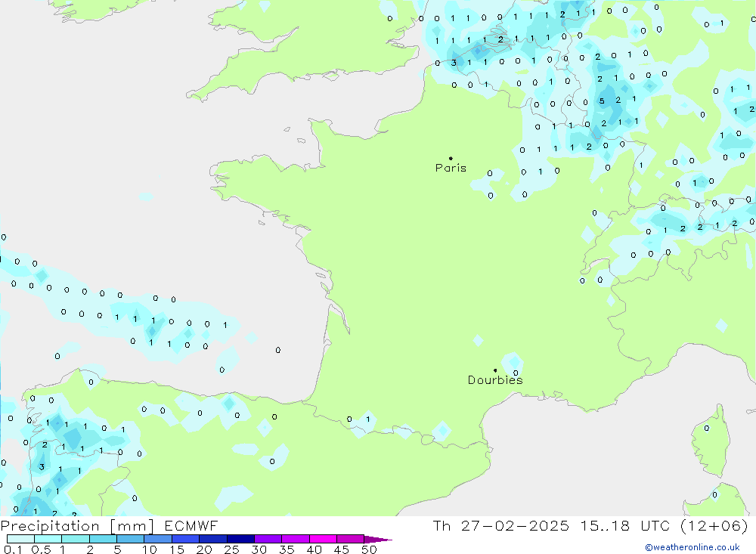Image resolution: width=756 pixels, height=554 pixels.
Task: Click the 50 legend scale label
Action: (x=369, y=549)
